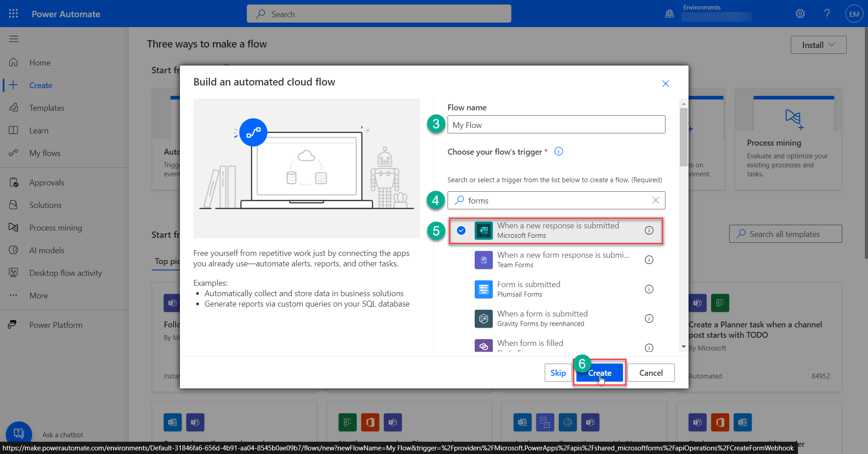This screenshot has height=454, width=868.
Task: Click the Cancel button
Action: pyautogui.click(x=651, y=373)
